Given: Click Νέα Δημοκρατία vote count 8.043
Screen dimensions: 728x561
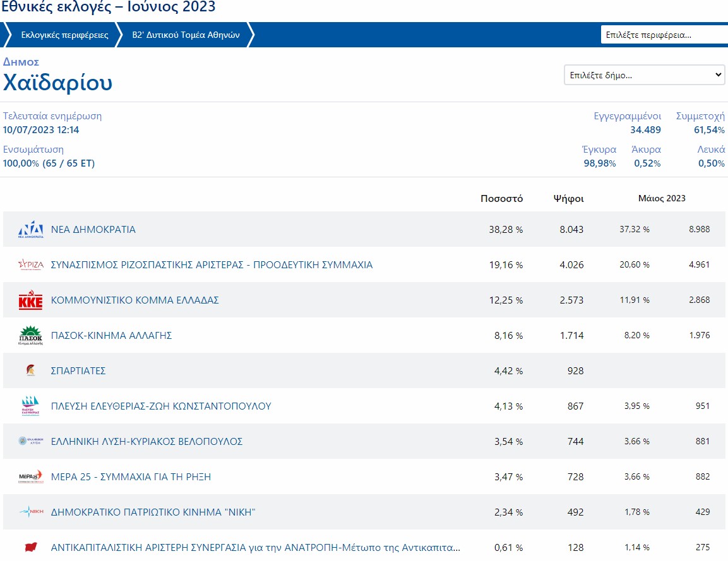Looking at the screenshot, I should coord(571,229).
